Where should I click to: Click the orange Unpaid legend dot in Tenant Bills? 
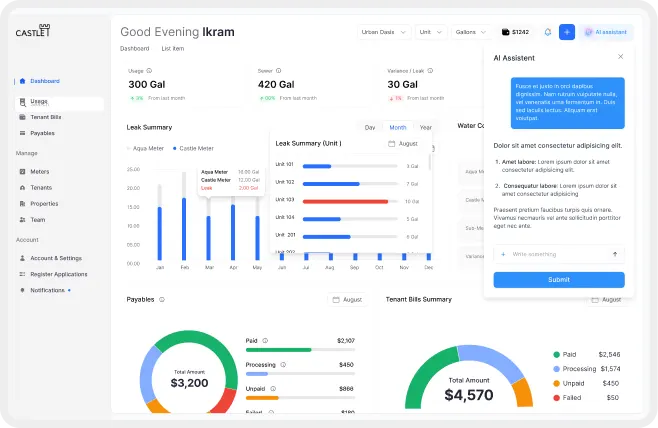557,383
